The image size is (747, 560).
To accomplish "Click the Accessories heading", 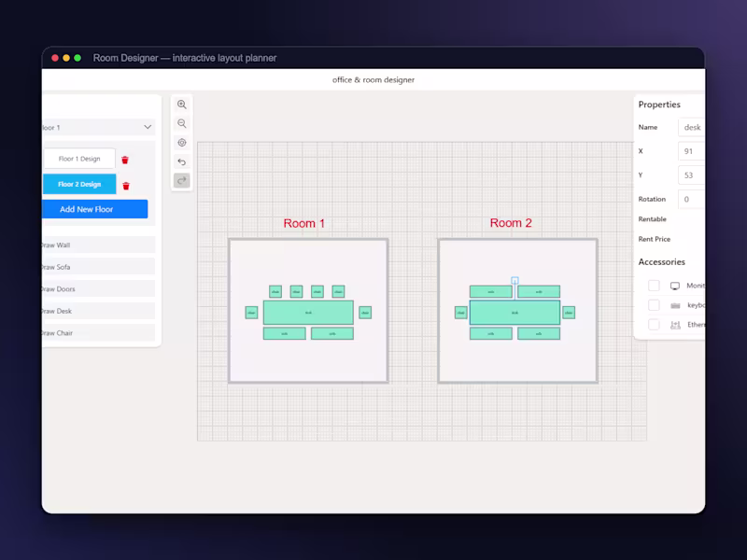I will 661,262.
